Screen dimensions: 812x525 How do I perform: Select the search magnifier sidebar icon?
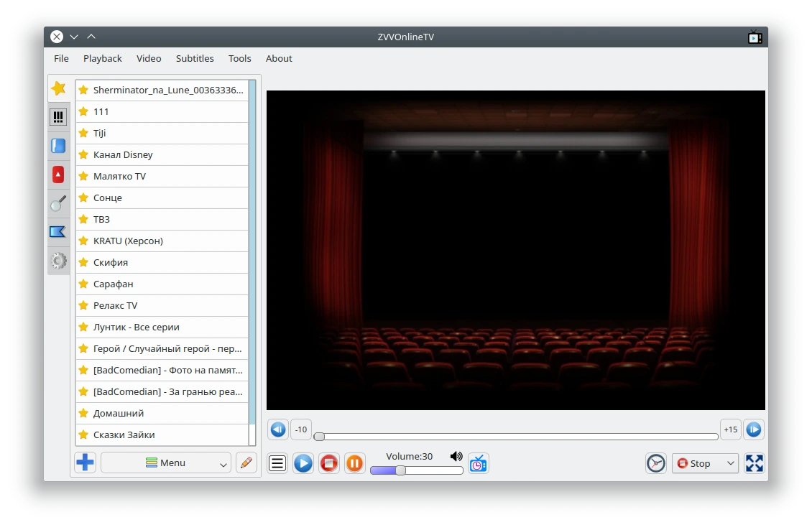pos(58,203)
